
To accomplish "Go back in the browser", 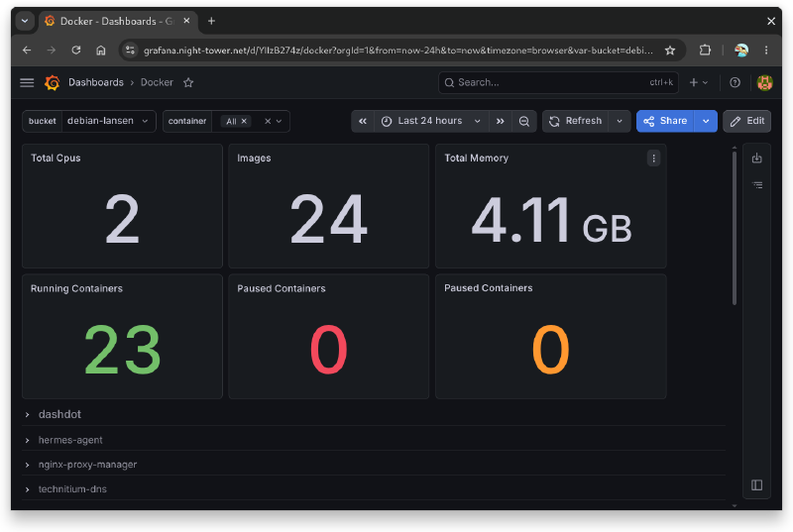I will pyautogui.click(x=27, y=50).
